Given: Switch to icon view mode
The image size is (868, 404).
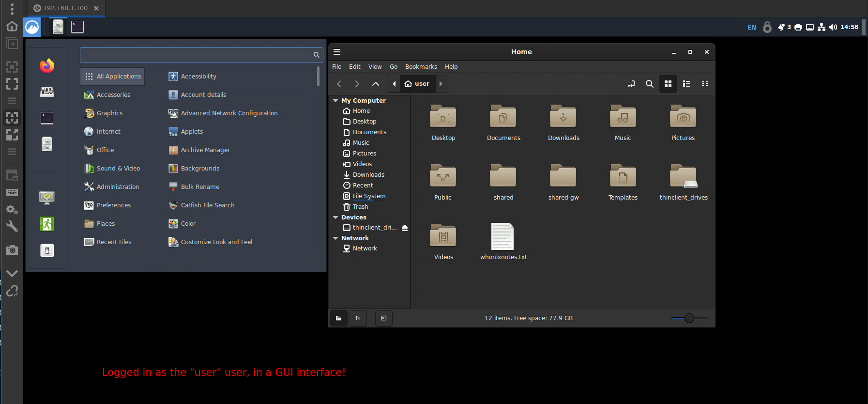Looking at the screenshot, I should pyautogui.click(x=668, y=84).
